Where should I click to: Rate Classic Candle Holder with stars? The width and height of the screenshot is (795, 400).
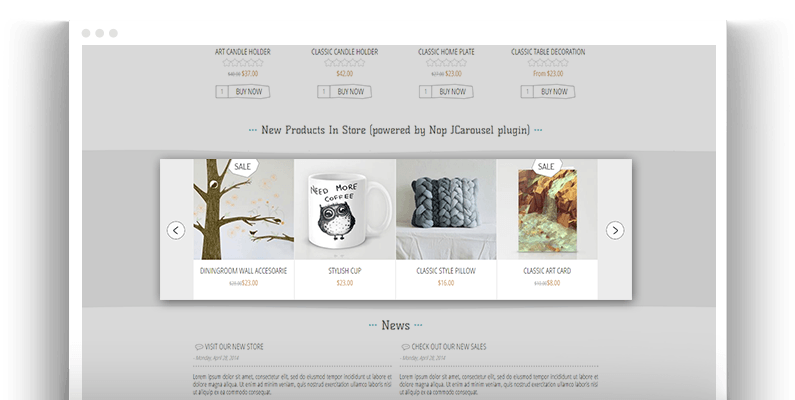[x=345, y=63]
